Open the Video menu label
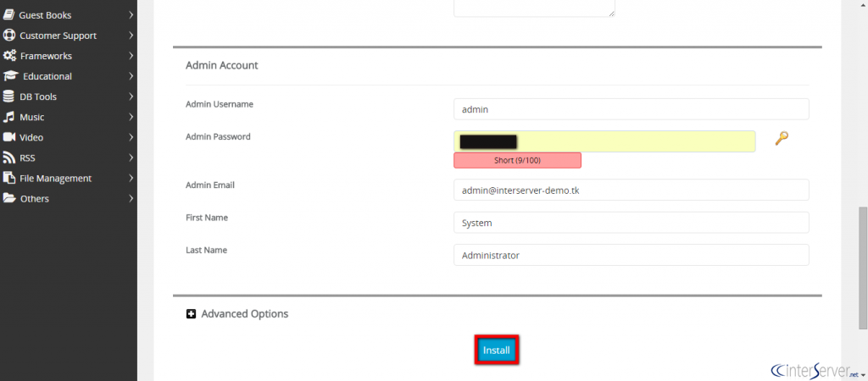Screen dimensions: 868x381 (x=31, y=138)
